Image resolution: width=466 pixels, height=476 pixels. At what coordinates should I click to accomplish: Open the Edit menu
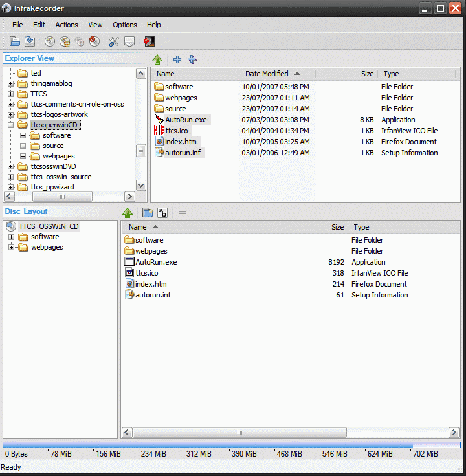[x=39, y=25]
